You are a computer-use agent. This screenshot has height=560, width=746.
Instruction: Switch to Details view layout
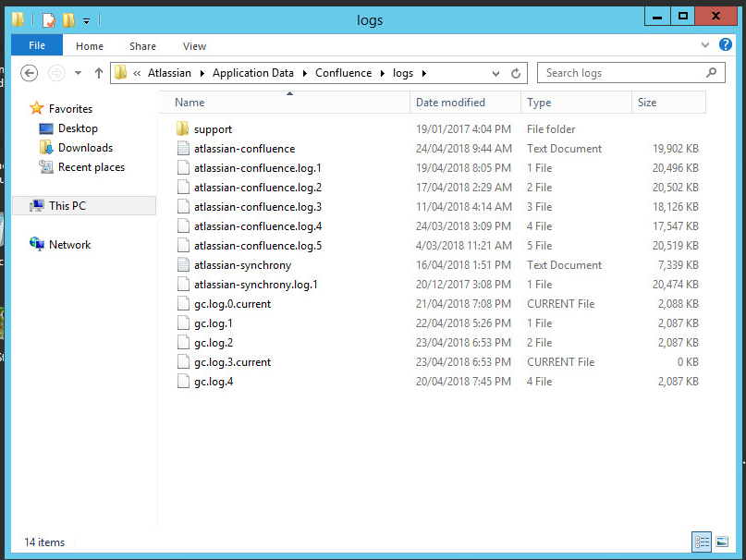click(x=702, y=542)
